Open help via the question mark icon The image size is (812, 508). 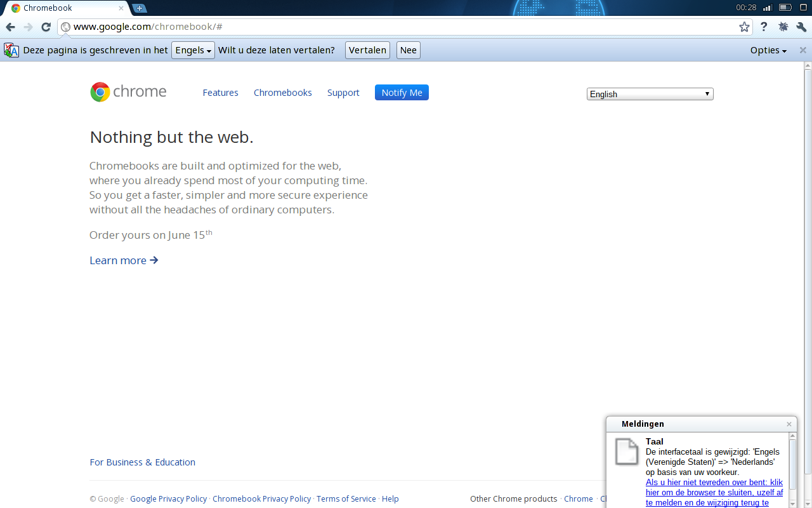coord(764,27)
